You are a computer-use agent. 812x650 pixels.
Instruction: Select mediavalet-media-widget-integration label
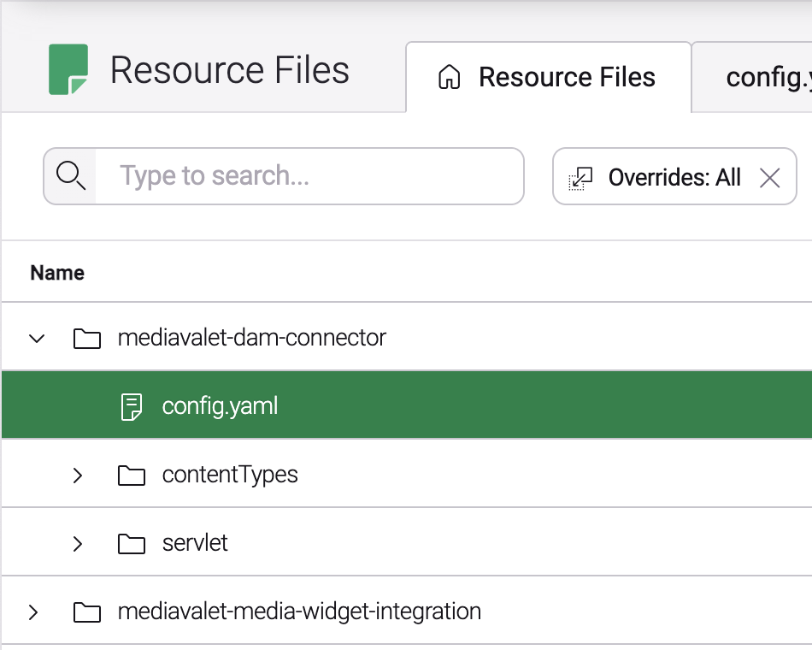pos(299,612)
